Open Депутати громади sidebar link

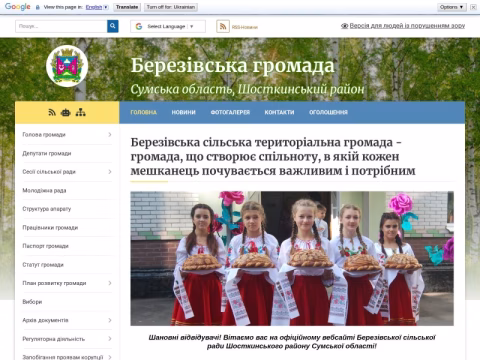point(47,153)
